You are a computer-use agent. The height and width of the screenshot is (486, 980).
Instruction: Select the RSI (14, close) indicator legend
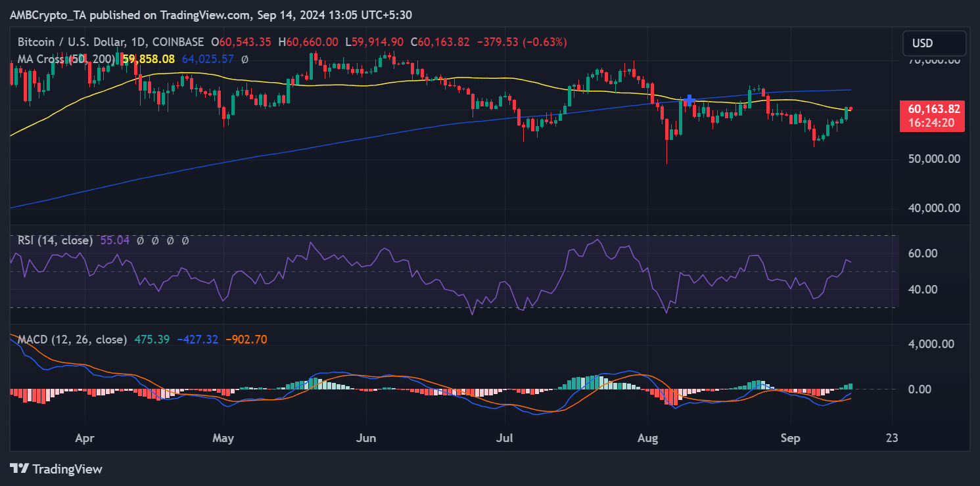tap(55, 241)
